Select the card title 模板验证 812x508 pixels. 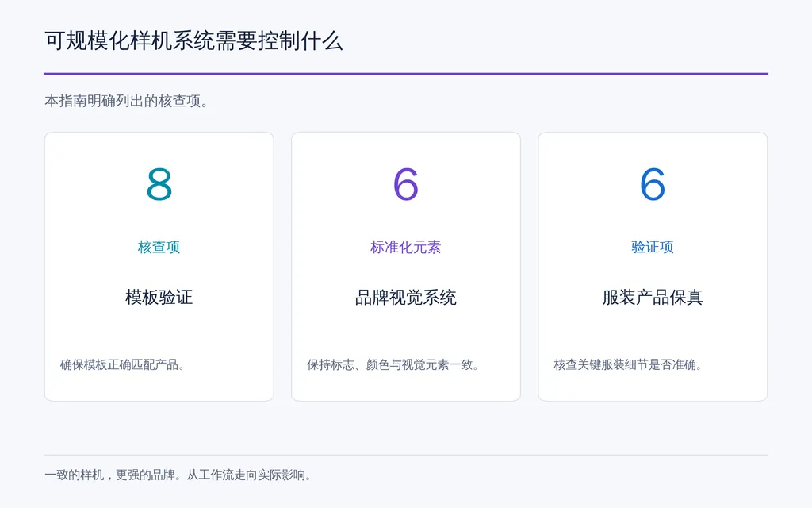159,297
